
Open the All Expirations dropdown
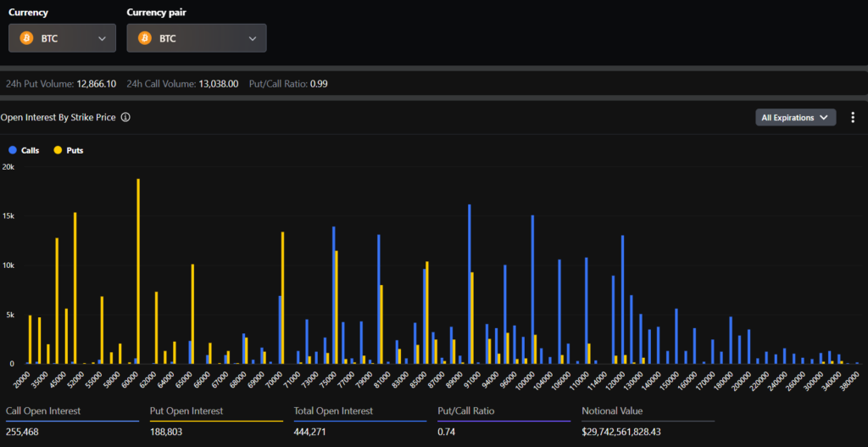pos(796,117)
